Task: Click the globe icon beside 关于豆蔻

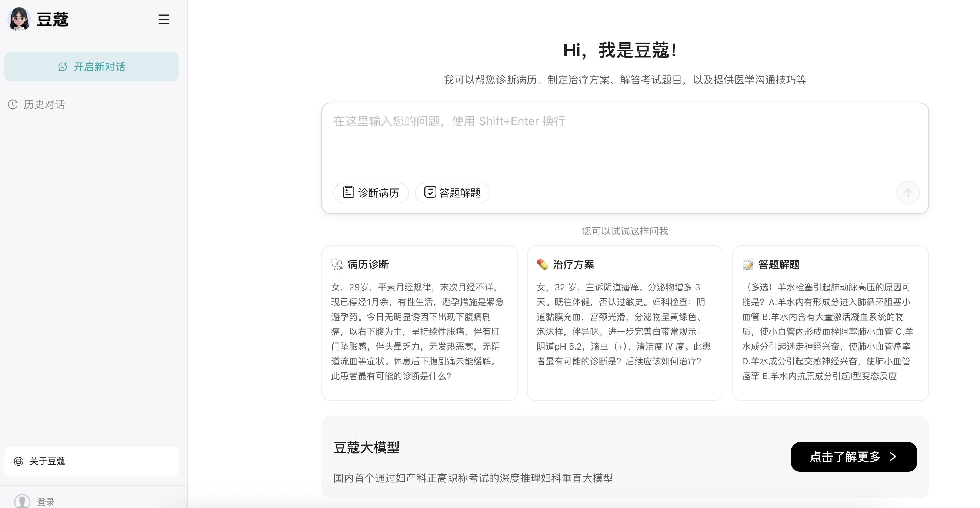Action: coord(19,461)
